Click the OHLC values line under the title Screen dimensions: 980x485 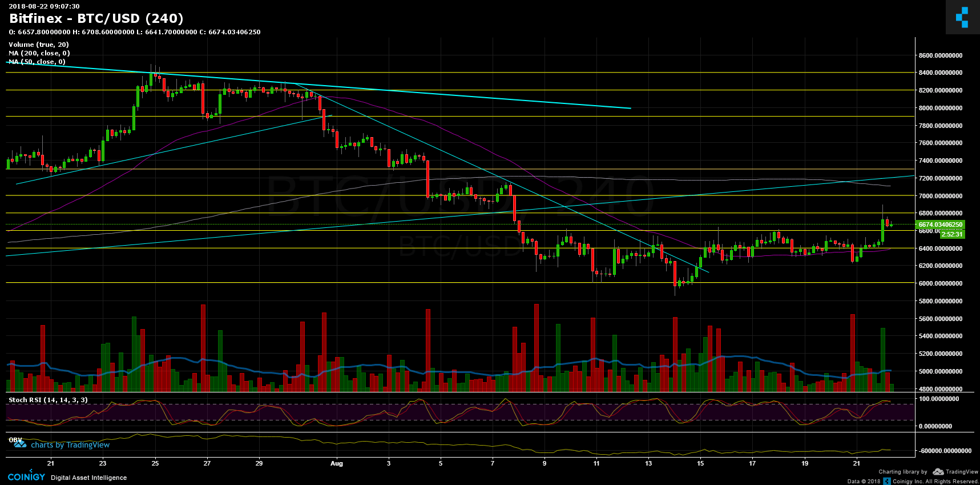135,32
